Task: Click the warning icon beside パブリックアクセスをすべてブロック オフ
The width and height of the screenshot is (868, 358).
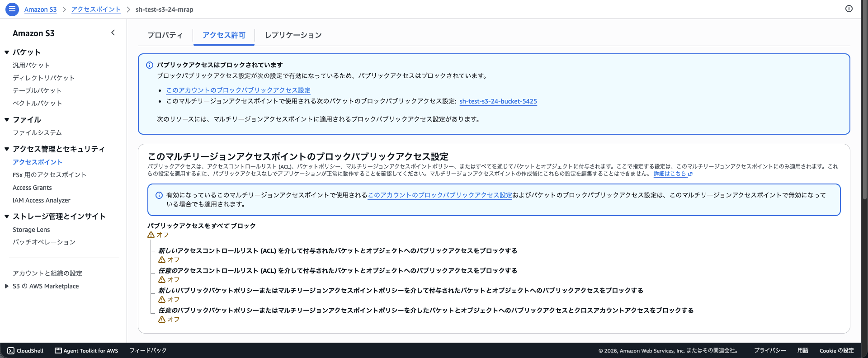Action: tap(151, 235)
